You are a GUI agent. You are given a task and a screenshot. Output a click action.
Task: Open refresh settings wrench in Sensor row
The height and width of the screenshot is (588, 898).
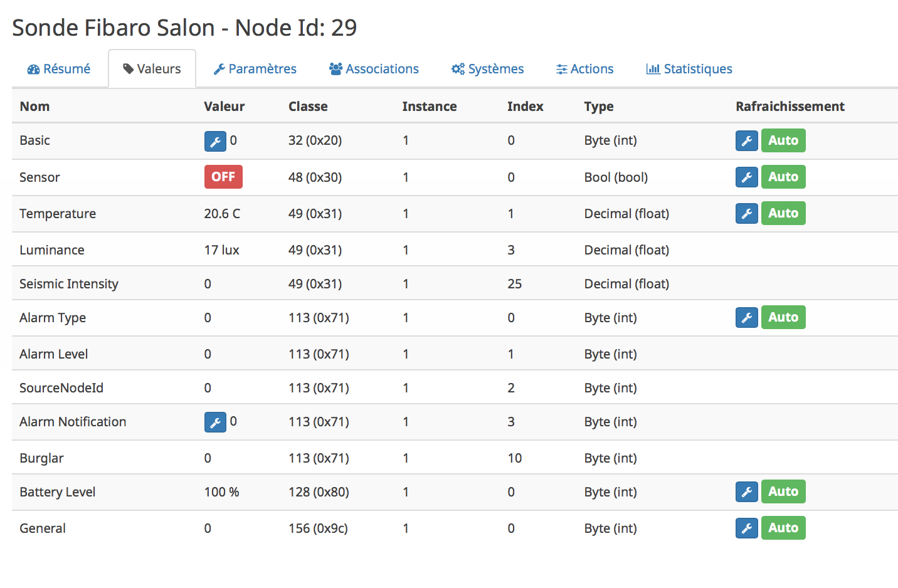[x=747, y=177]
